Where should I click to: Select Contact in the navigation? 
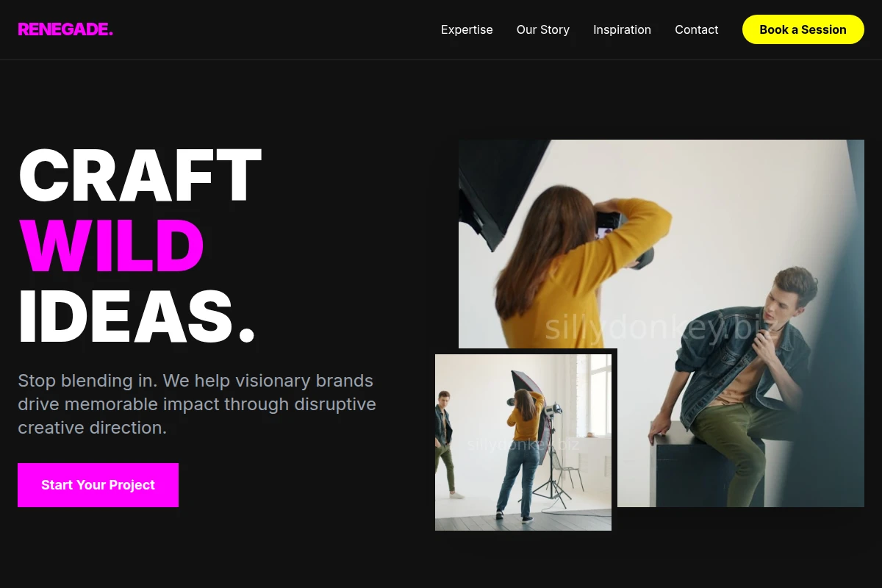click(697, 29)
